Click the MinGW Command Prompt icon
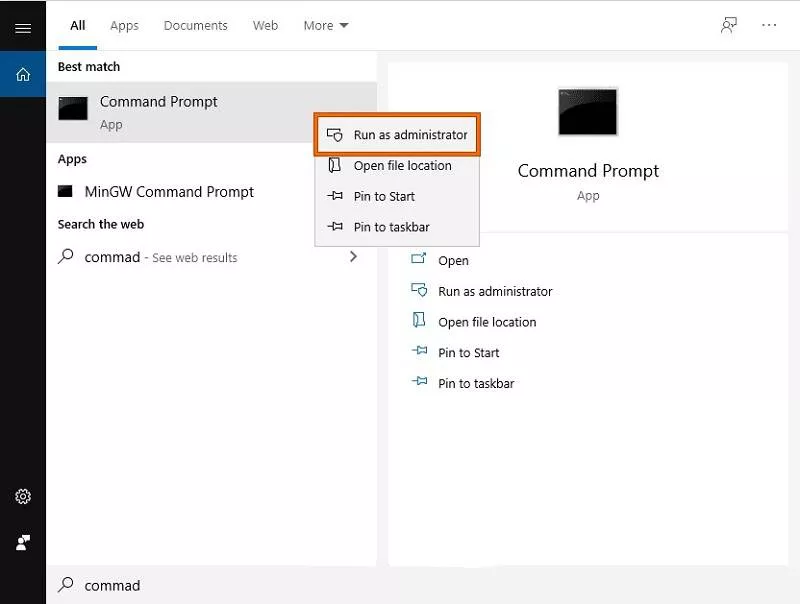 [66, 191]
